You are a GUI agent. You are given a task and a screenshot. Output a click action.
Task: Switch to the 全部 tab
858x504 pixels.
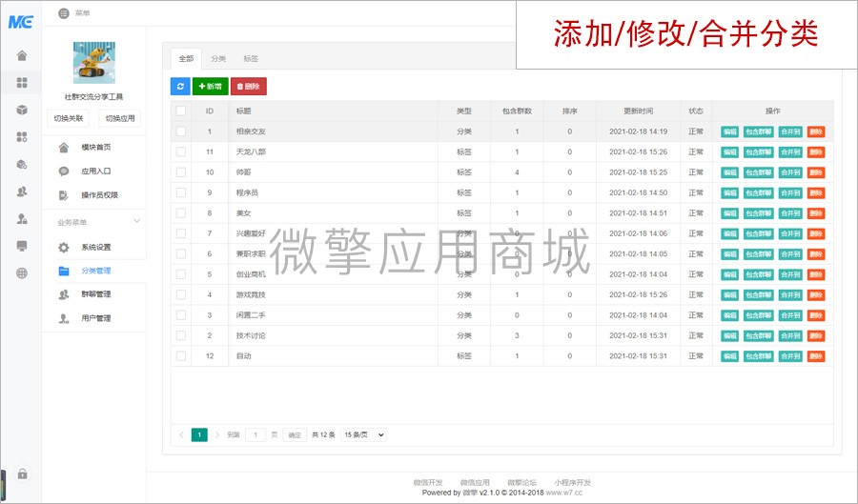tap(186, 58)
